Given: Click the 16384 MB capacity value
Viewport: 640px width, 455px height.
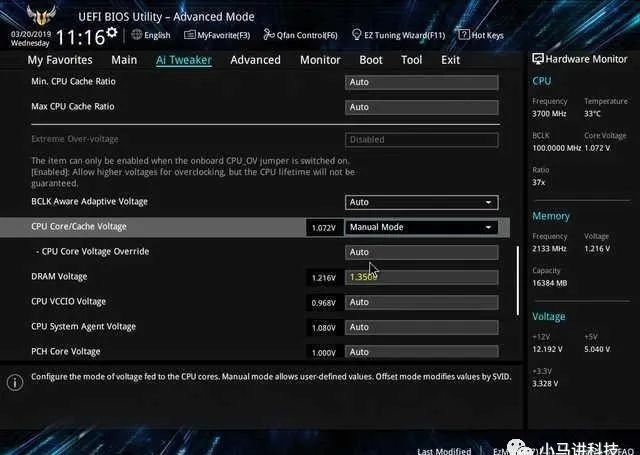Looking at the screenshot, I should 549,283.
